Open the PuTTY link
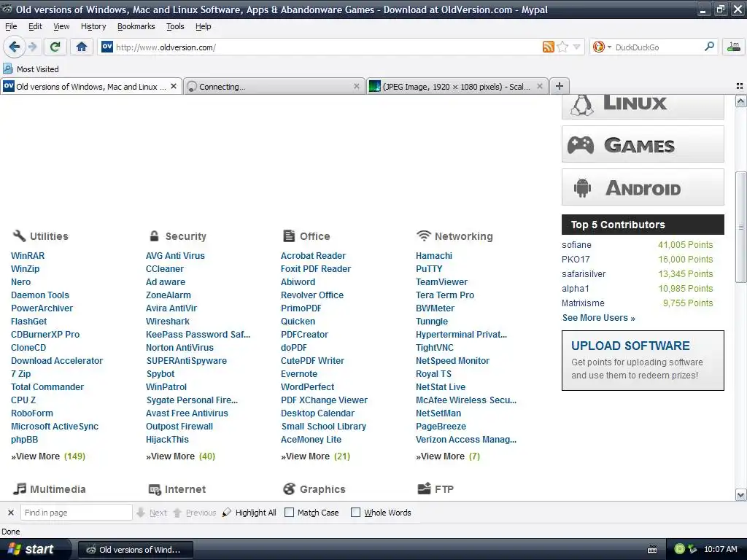 429,268
